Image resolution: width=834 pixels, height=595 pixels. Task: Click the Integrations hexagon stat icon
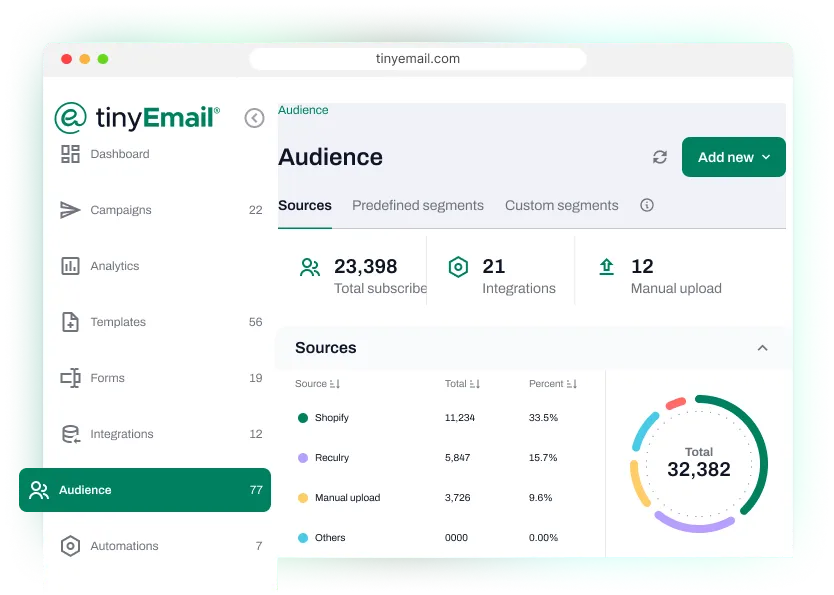pyautogui.click(x=458, y=267)
